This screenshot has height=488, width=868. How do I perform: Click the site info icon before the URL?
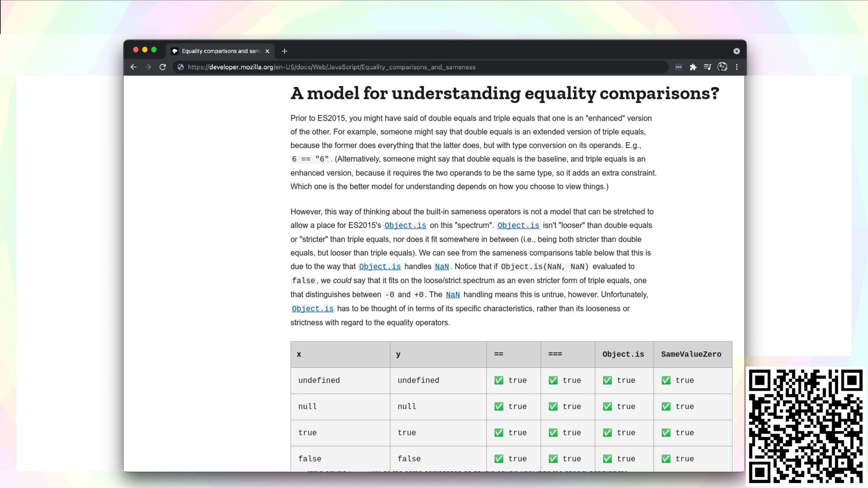pos(180,67)
